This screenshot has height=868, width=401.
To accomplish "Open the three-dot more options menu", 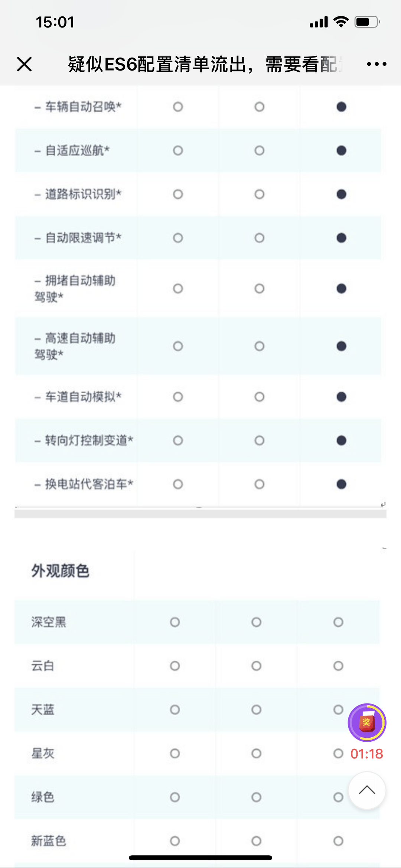I will (x=376, y=64).
